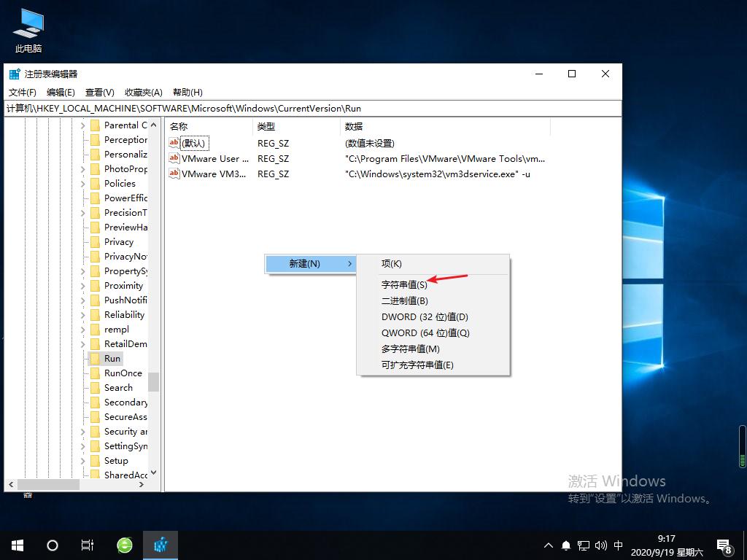Expand the Policies registry key
This screenshot has width=747, height=560.
point(85,183)
